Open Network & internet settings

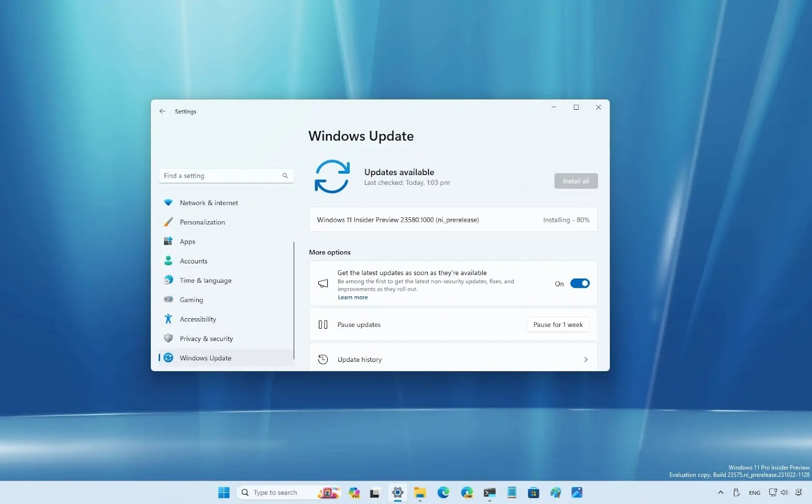click(x=226, y=203)
